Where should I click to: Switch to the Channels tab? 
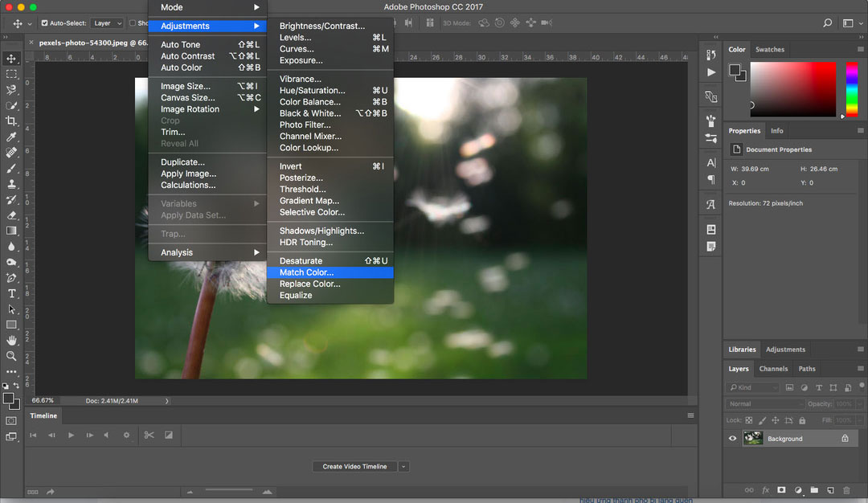(773, 368)
